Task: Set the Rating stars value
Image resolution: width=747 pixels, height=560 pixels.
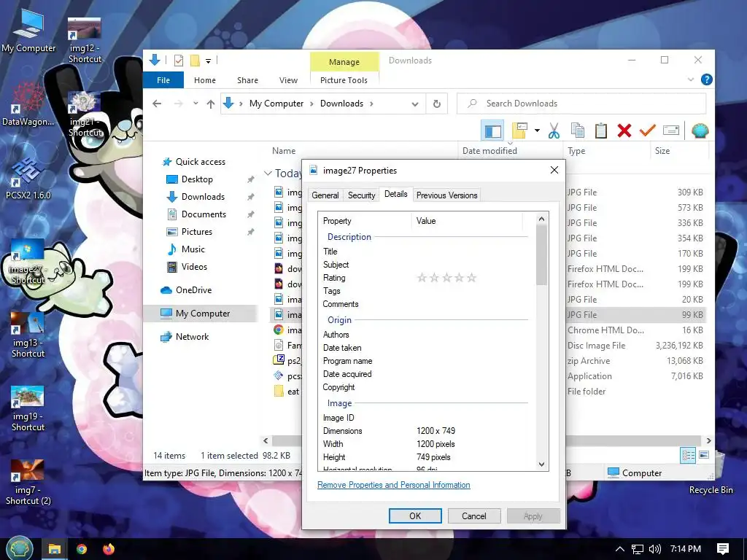Action: pos(446,278)
